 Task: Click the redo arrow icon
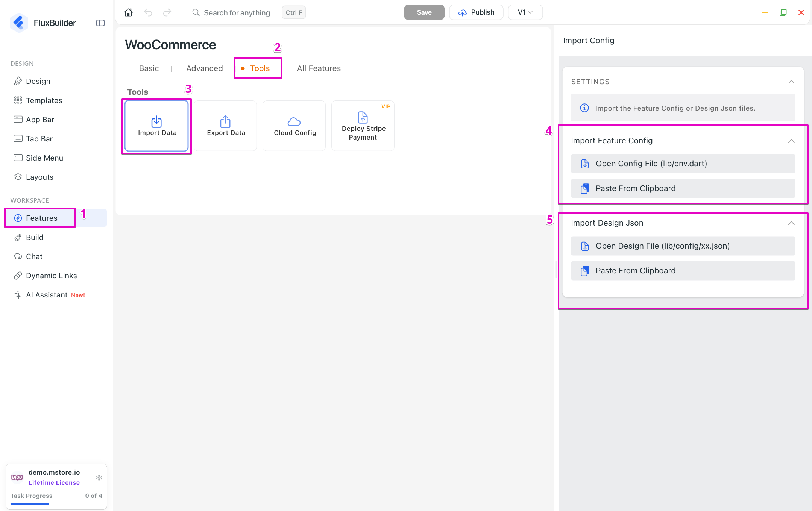coord(167,12)
